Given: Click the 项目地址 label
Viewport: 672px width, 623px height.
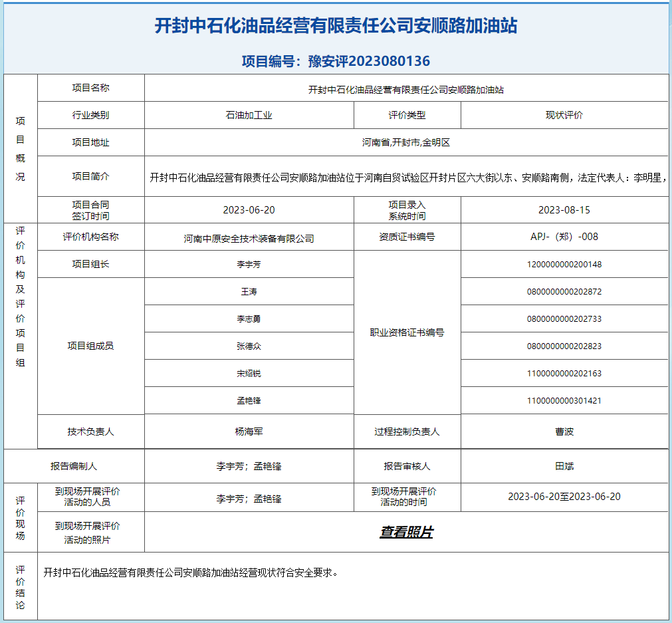Looking at the screenshot, I should click(91, 142).
